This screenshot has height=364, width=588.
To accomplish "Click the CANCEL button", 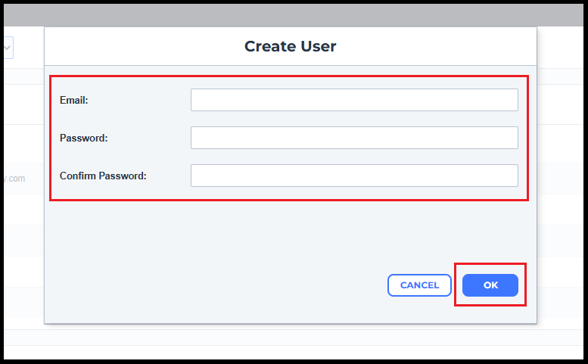I will 419,285.
